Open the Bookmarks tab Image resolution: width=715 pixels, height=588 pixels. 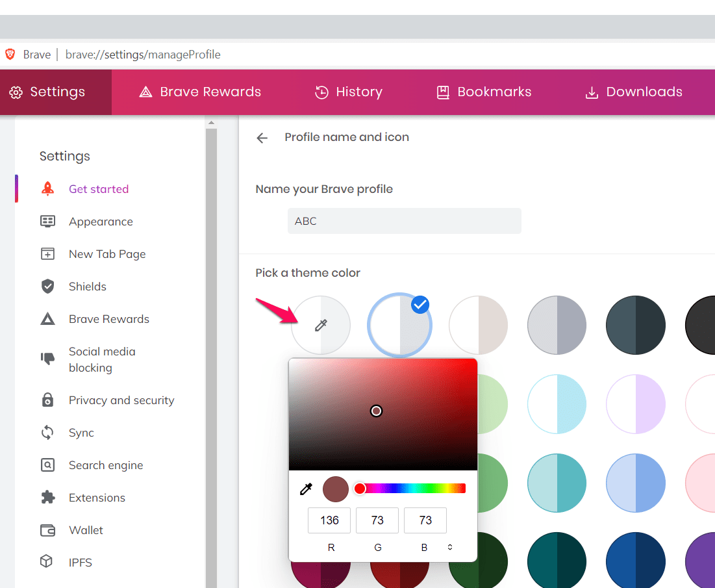(483, 92)
